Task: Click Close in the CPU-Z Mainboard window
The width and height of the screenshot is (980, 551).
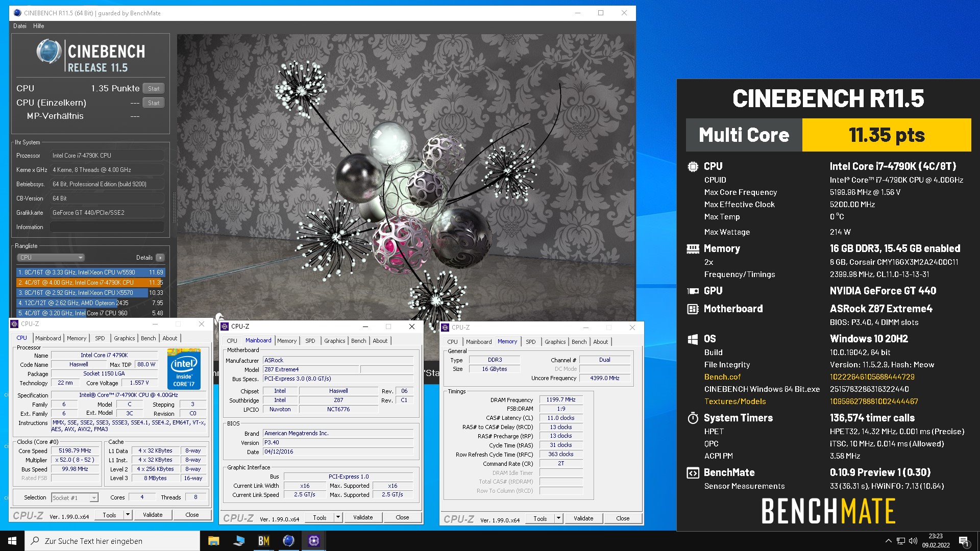Action: [x=402, y=517]
